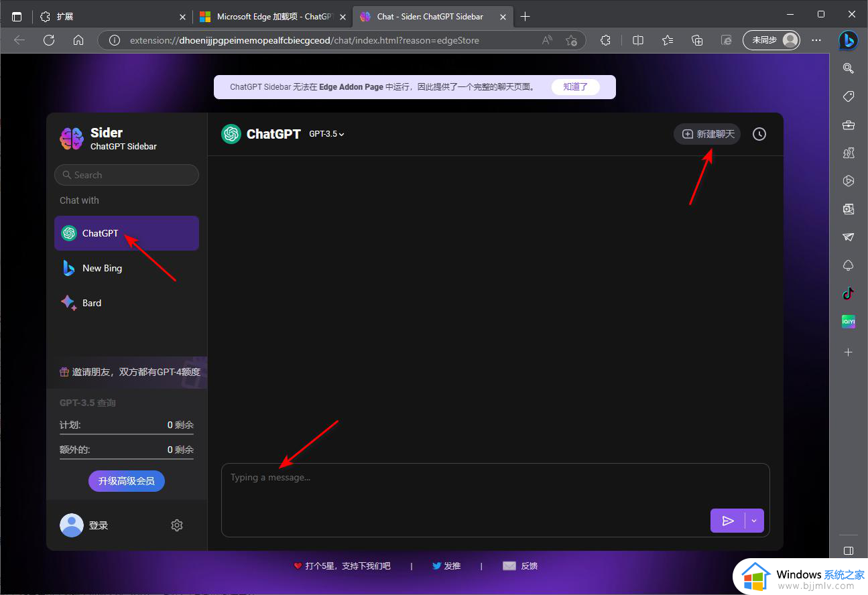The image size is (868, 595).
Task: Click 打个5星 rating link
Action: click(x=343, y=566)
